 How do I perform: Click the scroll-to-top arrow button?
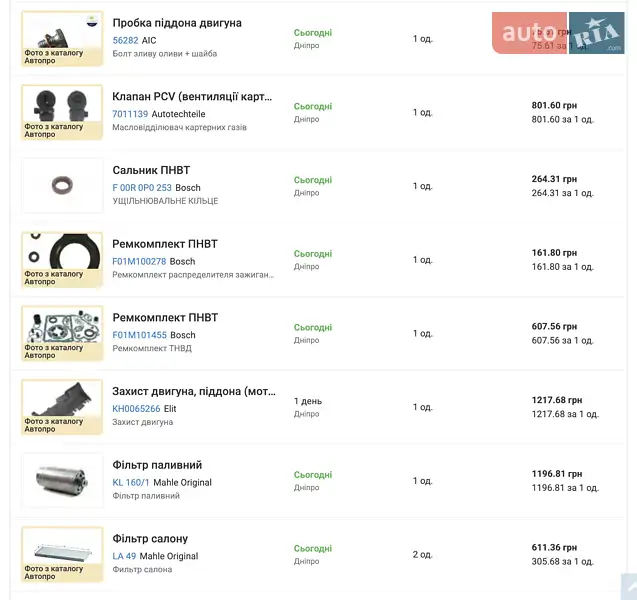[x=628, y=587]
